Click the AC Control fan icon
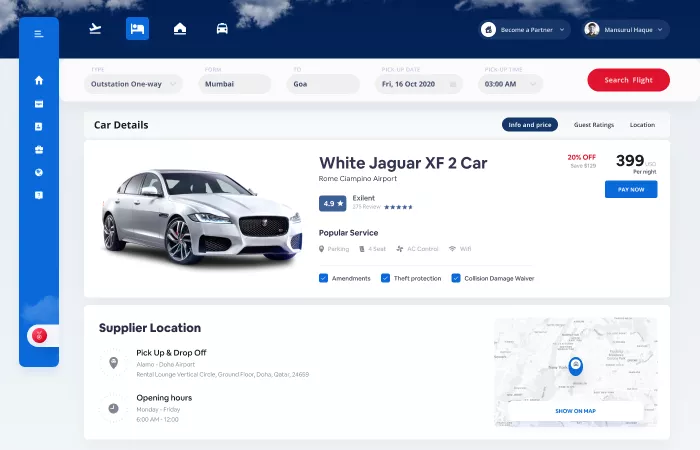Viewport: 700px width, 450px height. point(400,249)
